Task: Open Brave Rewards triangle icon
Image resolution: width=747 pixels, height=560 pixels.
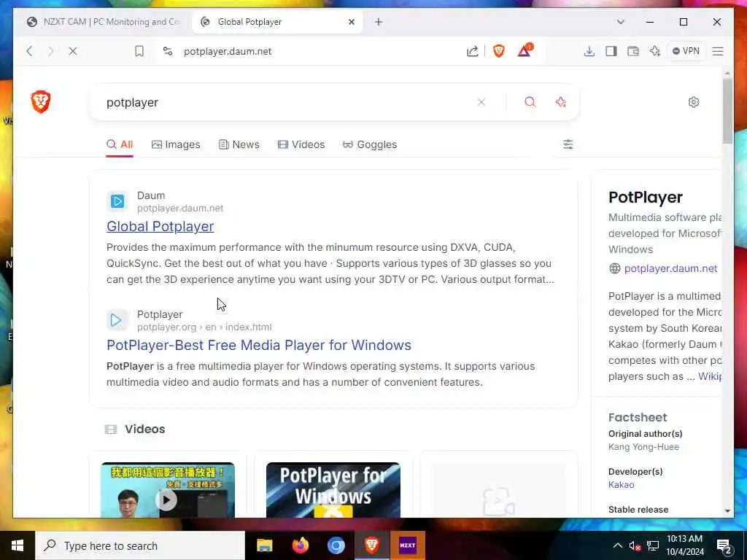Action: tap(525, 50)
